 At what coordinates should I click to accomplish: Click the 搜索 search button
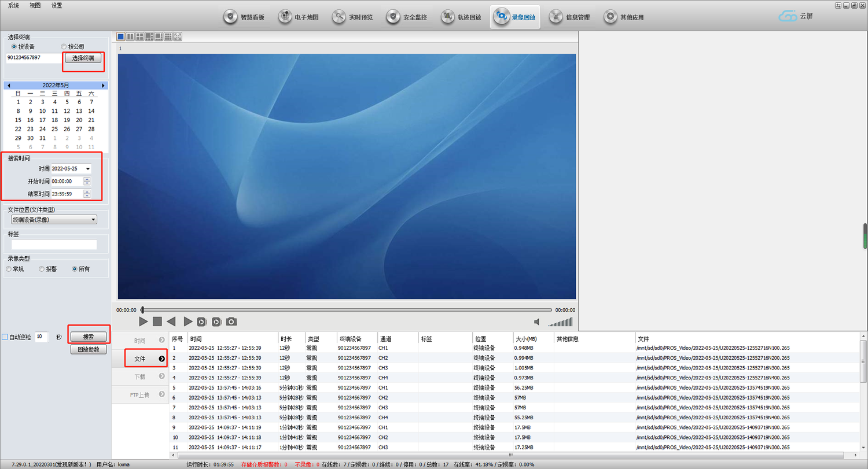tap(89, 337)
